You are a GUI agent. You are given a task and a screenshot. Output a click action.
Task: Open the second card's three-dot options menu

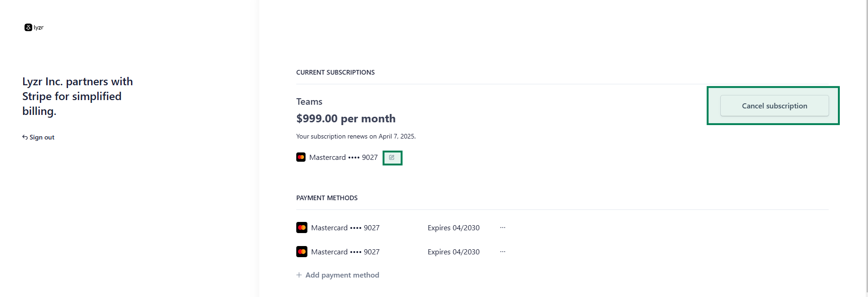pos(503,252)
